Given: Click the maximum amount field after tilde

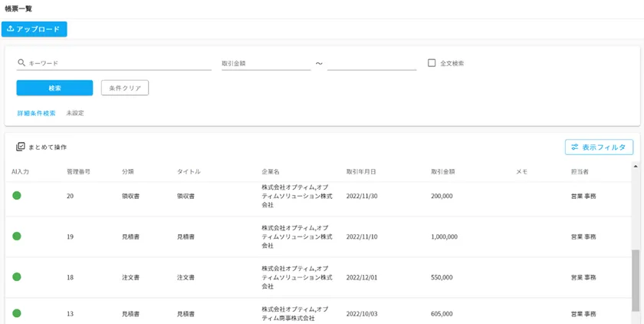Looking at the screenshot, I should tap(371, 64).
